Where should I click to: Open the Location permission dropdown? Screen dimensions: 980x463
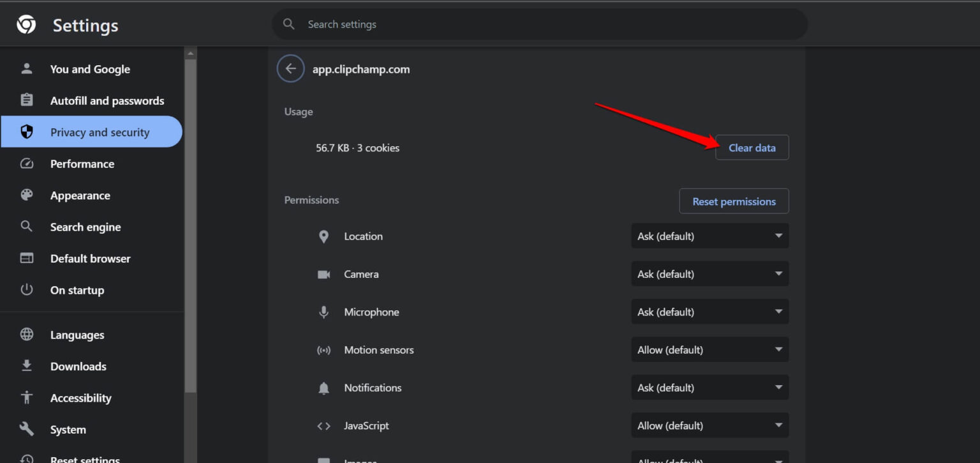pyautogui.click(x=709, y=236)
